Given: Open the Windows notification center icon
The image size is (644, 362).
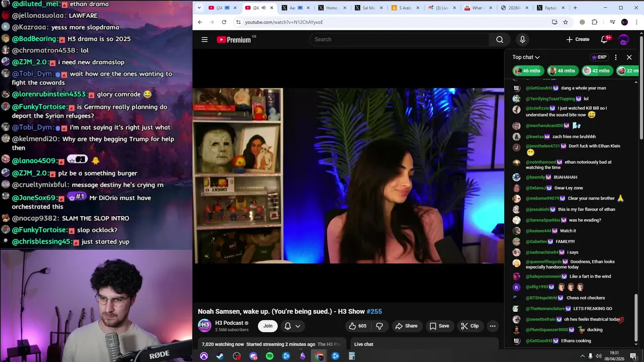Looking at the screenshot, I should point(633,356).
